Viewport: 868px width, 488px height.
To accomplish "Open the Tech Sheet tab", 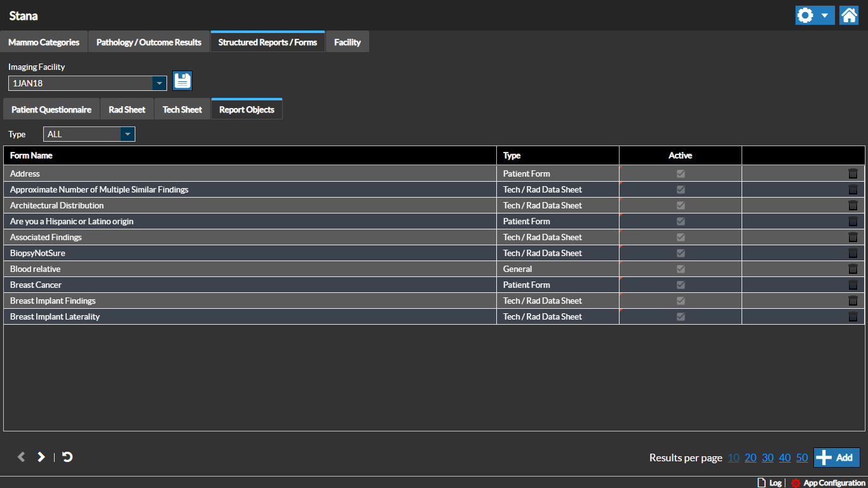I will click(182, 109).
